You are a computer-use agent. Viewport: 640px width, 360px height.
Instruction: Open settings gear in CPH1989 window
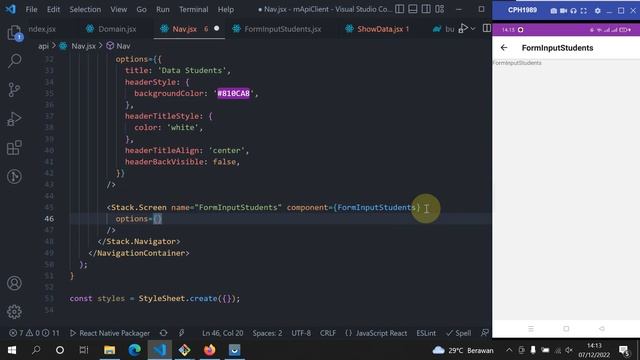[598, 11]
